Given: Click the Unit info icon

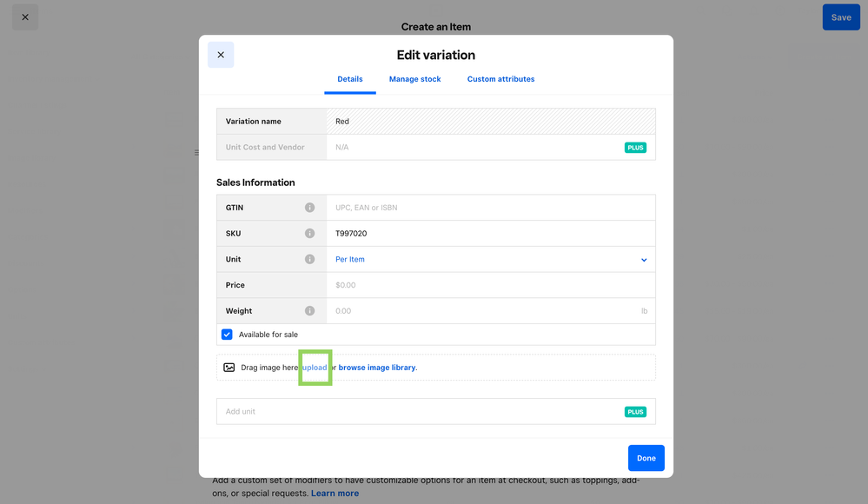Looking at the screenshot, I should 309,260.
